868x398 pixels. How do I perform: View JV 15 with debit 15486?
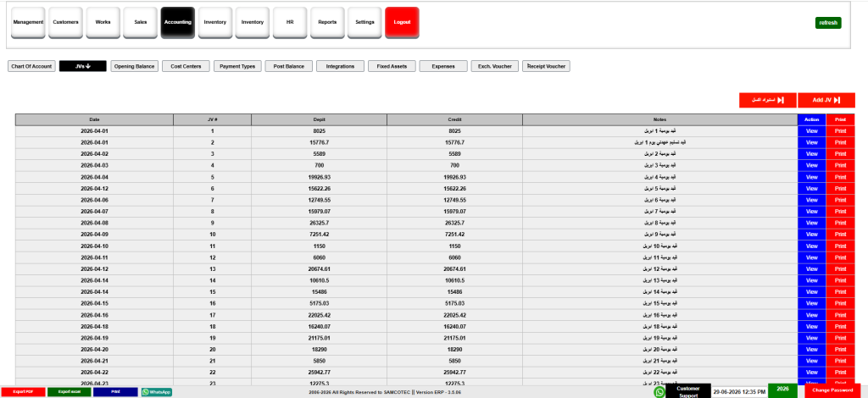click(811, 292)
